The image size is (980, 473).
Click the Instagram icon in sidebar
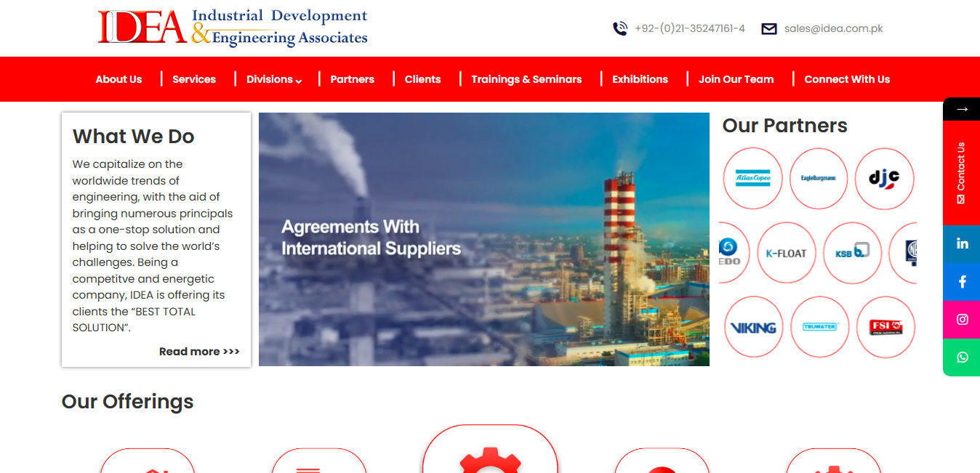[x=962, y=319]
